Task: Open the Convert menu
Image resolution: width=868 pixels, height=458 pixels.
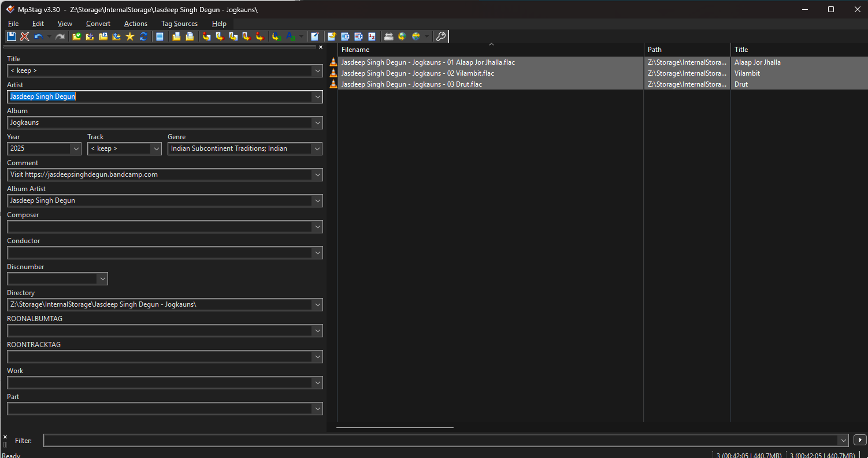Action: coord(98,24)
